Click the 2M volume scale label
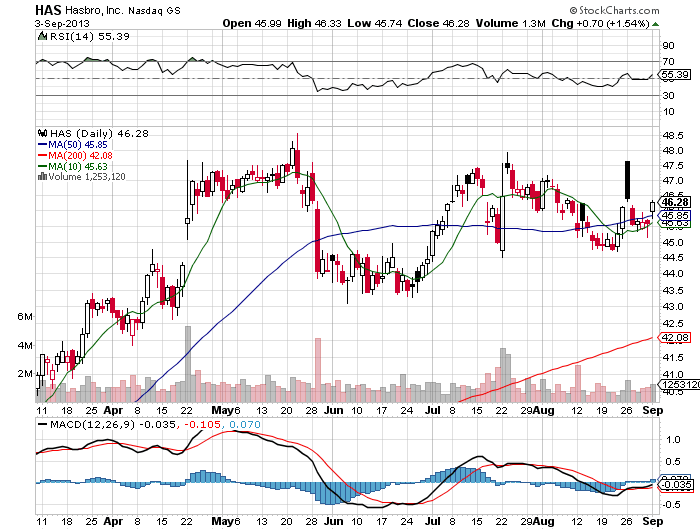The image size is (700, 530). [25, 374]
